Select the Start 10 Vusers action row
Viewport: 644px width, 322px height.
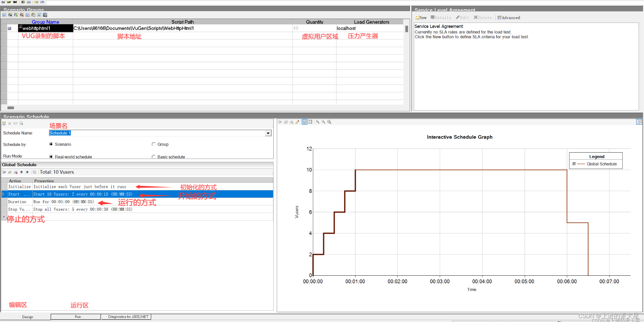tap(137, 194)
